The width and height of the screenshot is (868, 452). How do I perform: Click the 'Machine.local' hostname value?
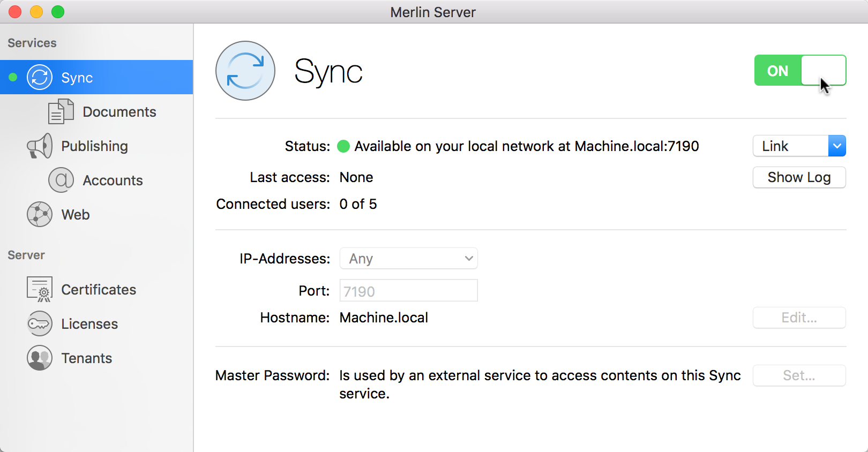[x=384, y=318]
